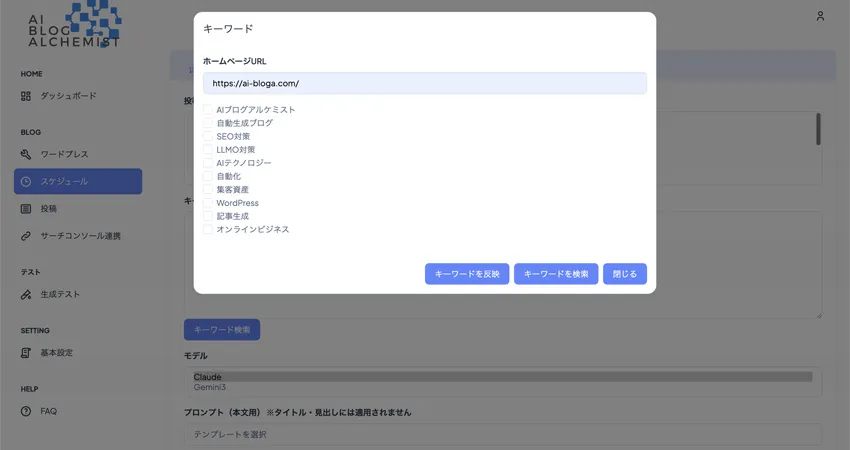850x450 pixels.
Task: Click the WordPress key icon in sidebar
Action: coord(26,154)
